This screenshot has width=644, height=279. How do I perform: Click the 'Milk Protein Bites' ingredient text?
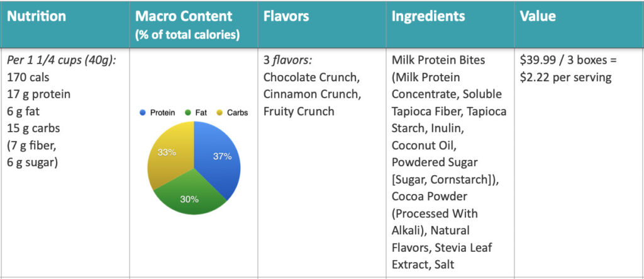tap(438, 60)
